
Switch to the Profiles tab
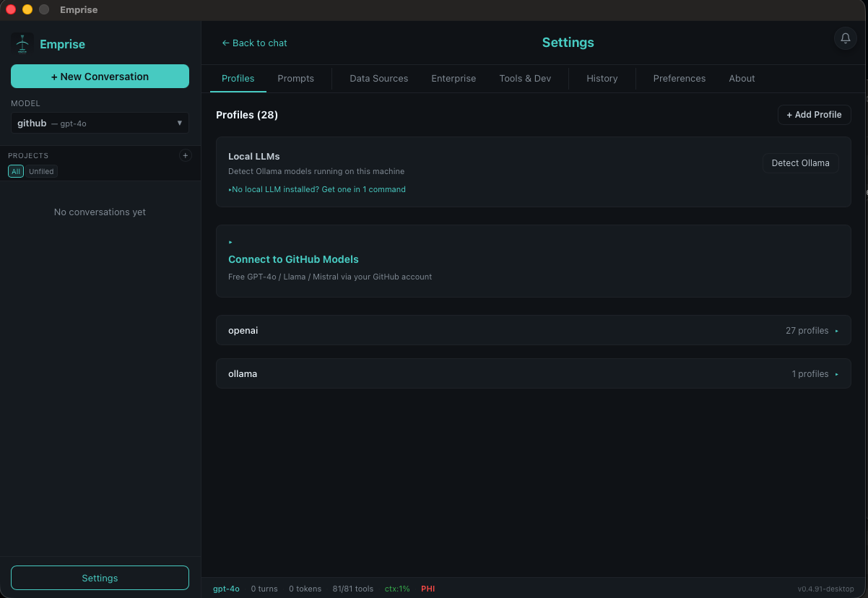tap(238, 78)
